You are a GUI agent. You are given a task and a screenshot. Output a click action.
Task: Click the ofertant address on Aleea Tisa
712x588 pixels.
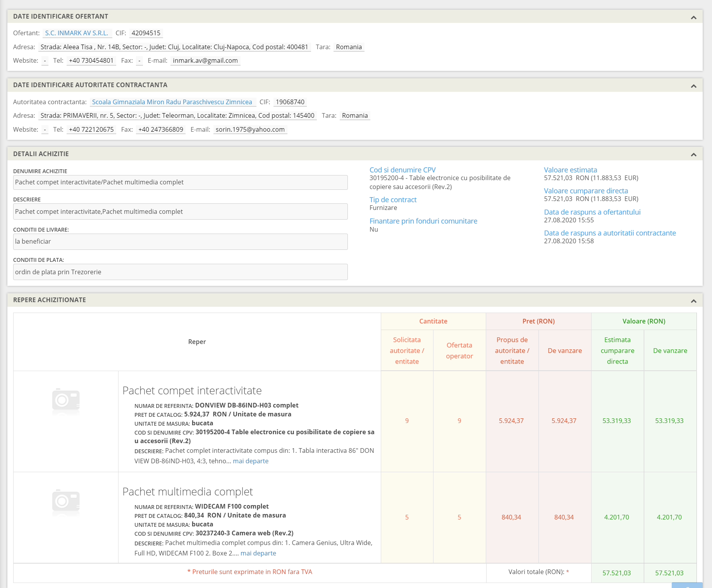pos(174,47)
